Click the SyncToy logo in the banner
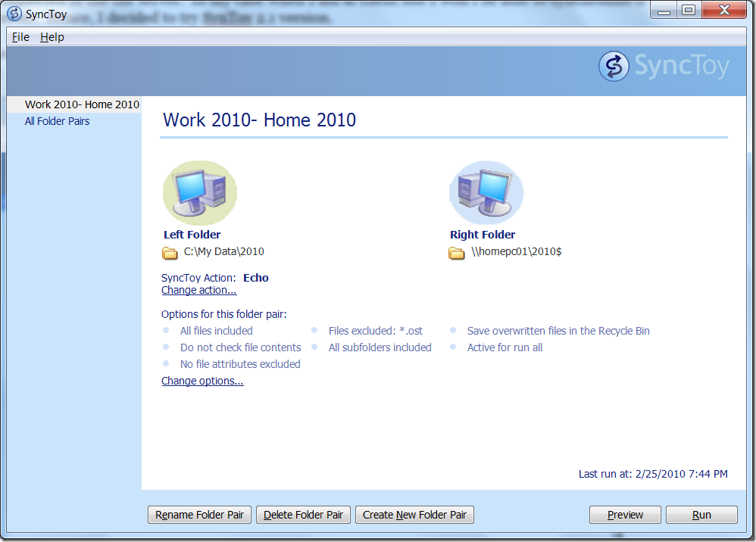The height and width of the screenshot is (542, 756). click(664, 66)
